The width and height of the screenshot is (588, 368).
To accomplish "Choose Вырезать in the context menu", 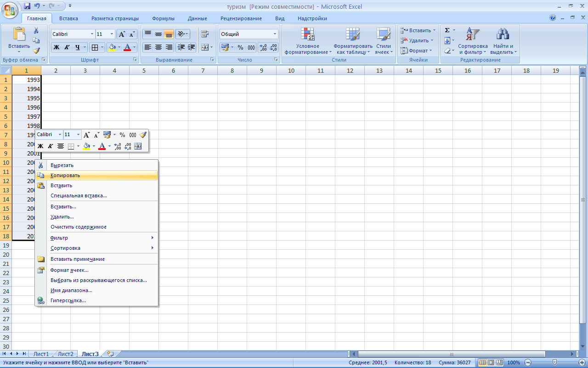I will click(x=96, y=165).
